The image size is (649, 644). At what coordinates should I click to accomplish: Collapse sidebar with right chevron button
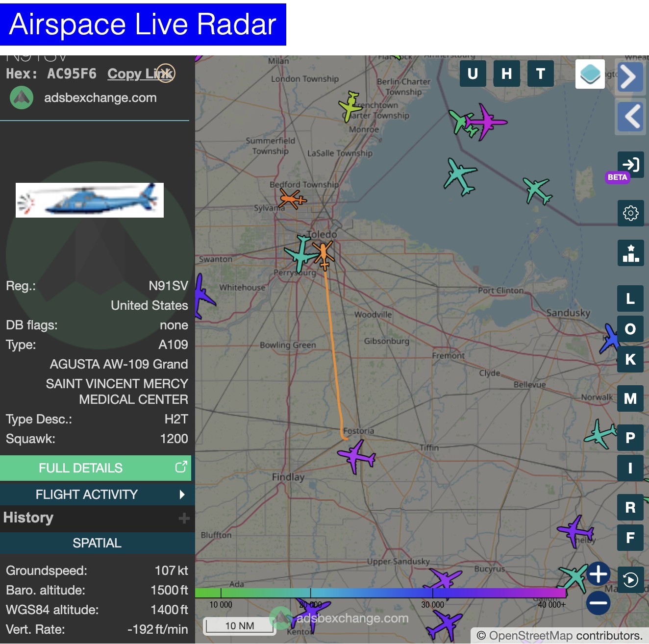click(629, 77)
